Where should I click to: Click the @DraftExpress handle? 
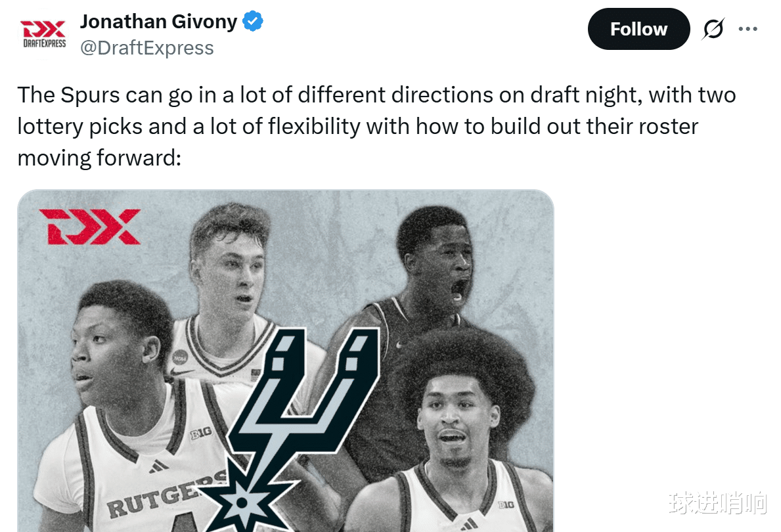(x=147, y=48)
